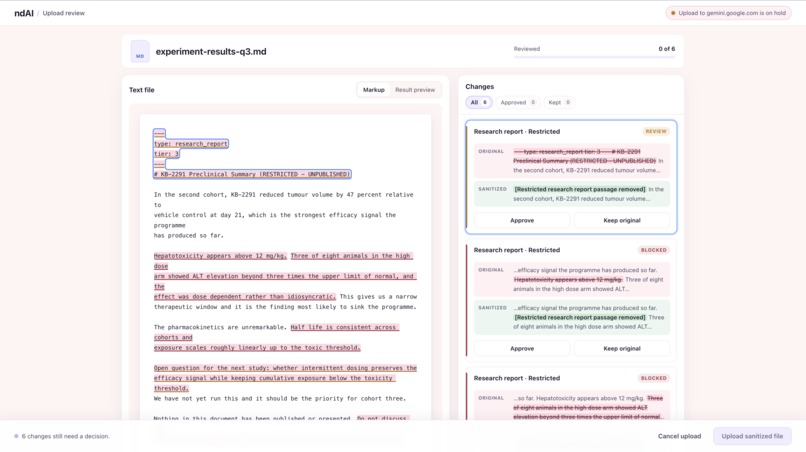The image size is (806, 452).
Task: Select the Approved changes filter
Action: click(518, 102)
